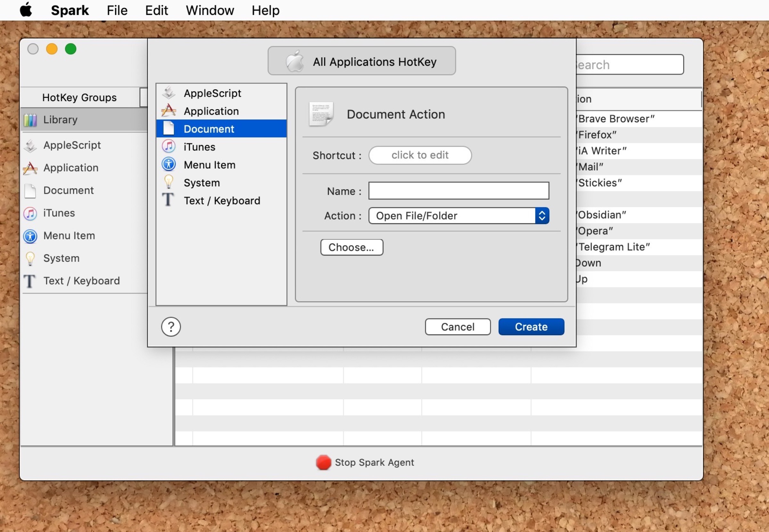Screen dimensions: 769x532
Task: Click the Create button
Action: (x=531, y=327)
